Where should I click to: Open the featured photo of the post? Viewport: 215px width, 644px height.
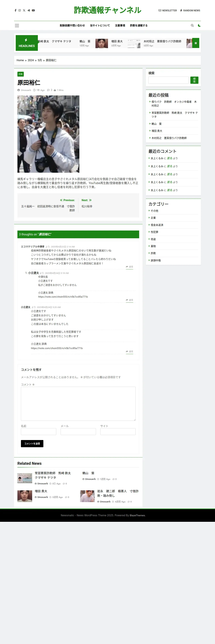48,134
